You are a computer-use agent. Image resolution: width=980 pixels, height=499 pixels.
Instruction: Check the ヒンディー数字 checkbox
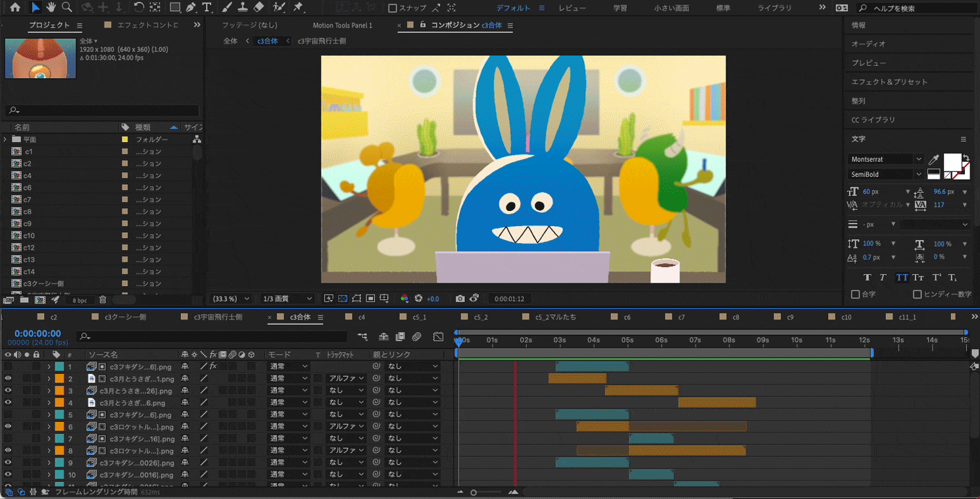tap(917, 294)
